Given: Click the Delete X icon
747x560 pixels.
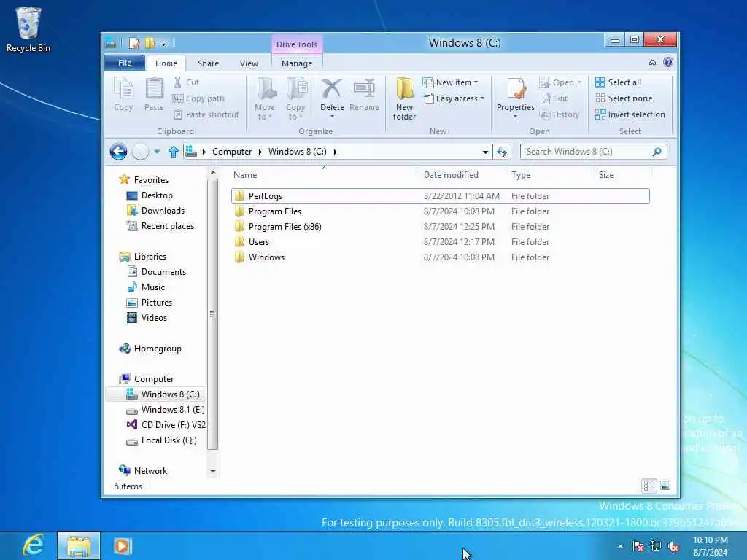Looking at the screenshot, I should (332, 89).
